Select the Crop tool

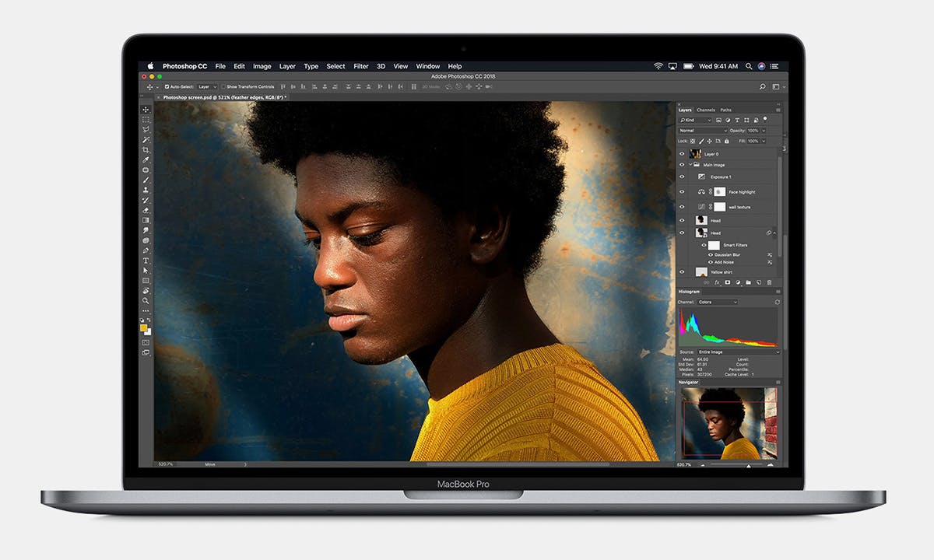click(146, 150)
